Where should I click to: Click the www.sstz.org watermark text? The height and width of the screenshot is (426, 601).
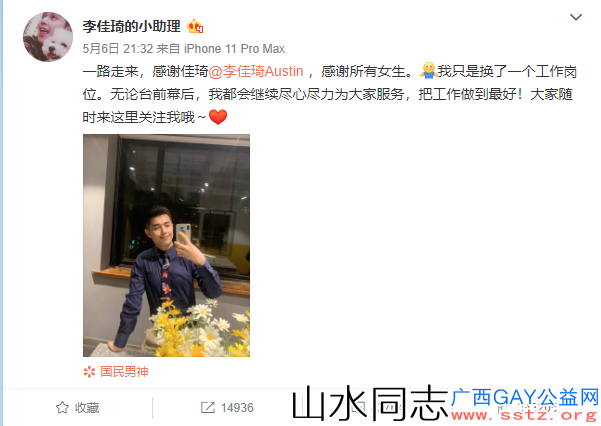[524, 415]
